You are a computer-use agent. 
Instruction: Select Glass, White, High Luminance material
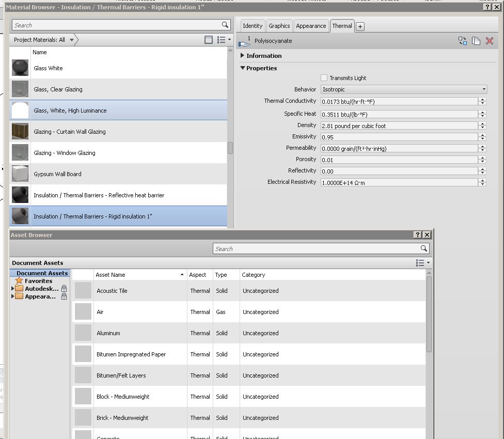click(x=118, y=110)
